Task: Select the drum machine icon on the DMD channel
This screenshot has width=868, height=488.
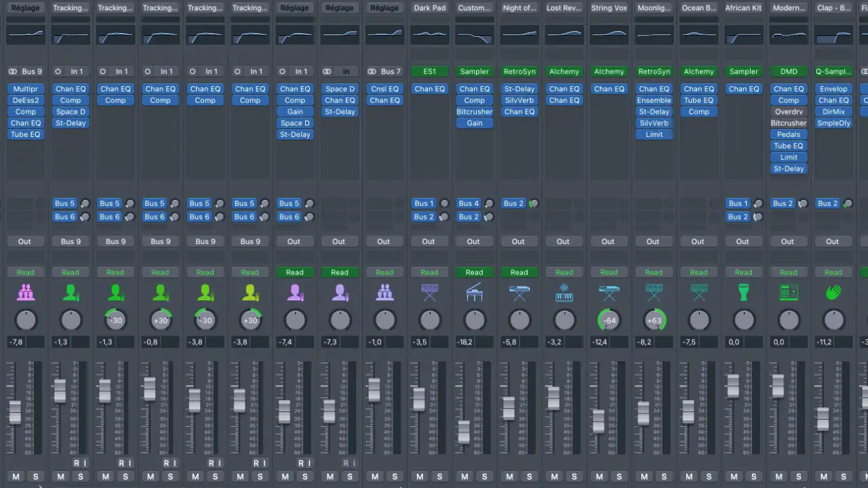Action: click(789, 293)
